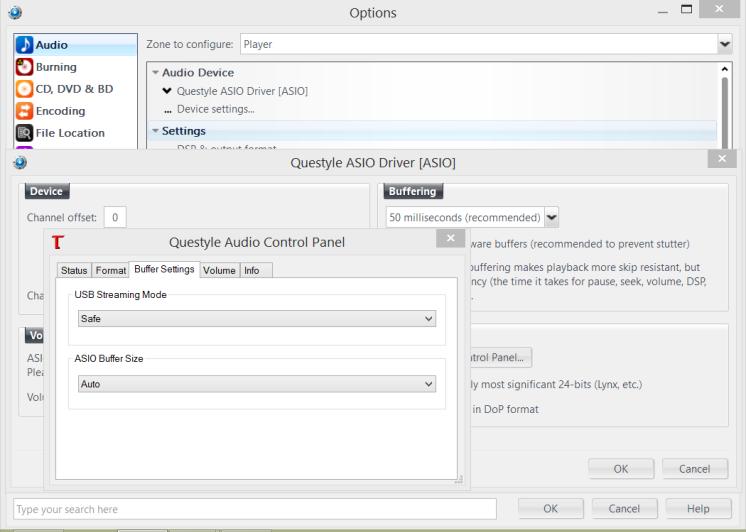Viewport: 746px width, 532px height.
Task: Click OK in the ASIO Driver dialog
Action: pos(621,469)
